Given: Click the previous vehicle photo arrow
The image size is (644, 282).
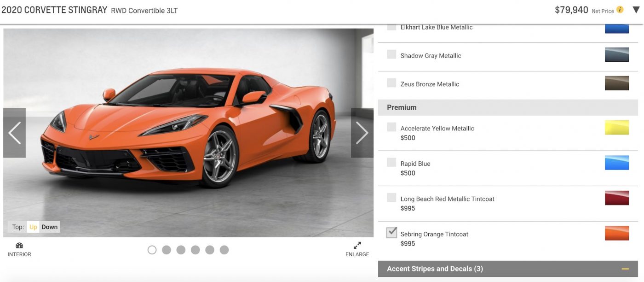Looking at the screenshot, I should [14, 133].
